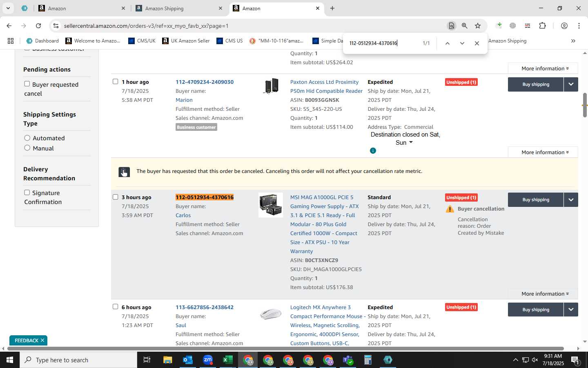
Task: Open the bookmarks apps grid icon
Action: tap(11, 41)
